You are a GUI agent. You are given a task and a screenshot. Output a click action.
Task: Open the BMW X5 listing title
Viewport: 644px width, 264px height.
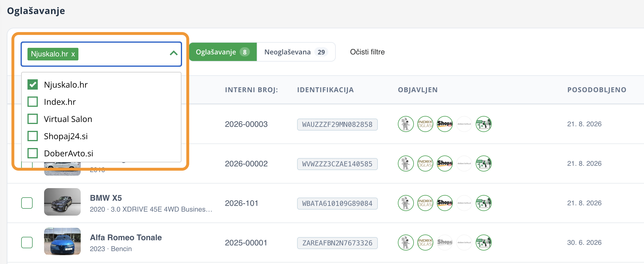click(106, 198)
